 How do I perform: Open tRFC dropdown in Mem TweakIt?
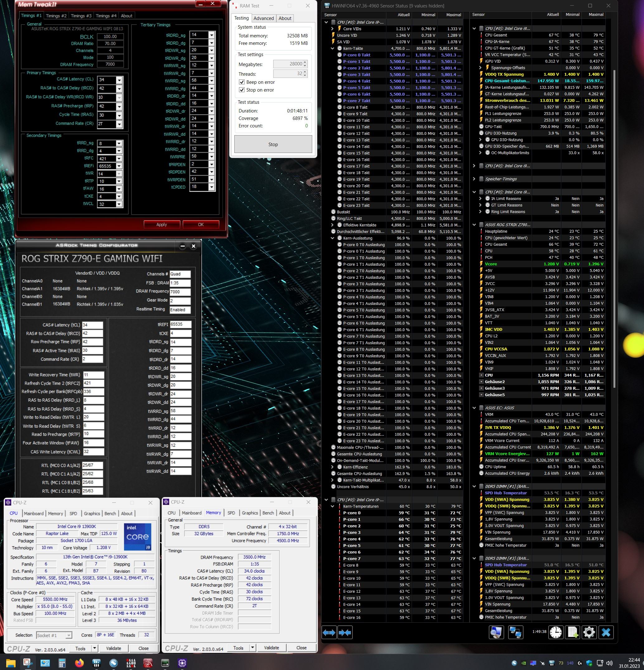point(119,159)
